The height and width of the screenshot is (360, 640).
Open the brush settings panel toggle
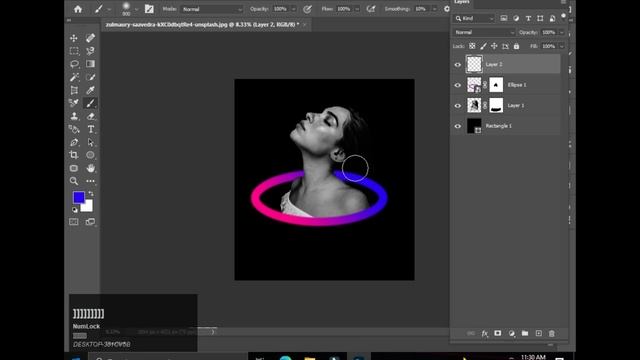point(149,9)
